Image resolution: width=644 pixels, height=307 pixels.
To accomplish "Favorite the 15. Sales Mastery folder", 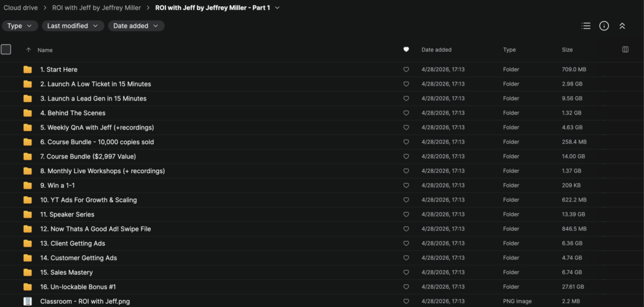I will coord(406,272).
